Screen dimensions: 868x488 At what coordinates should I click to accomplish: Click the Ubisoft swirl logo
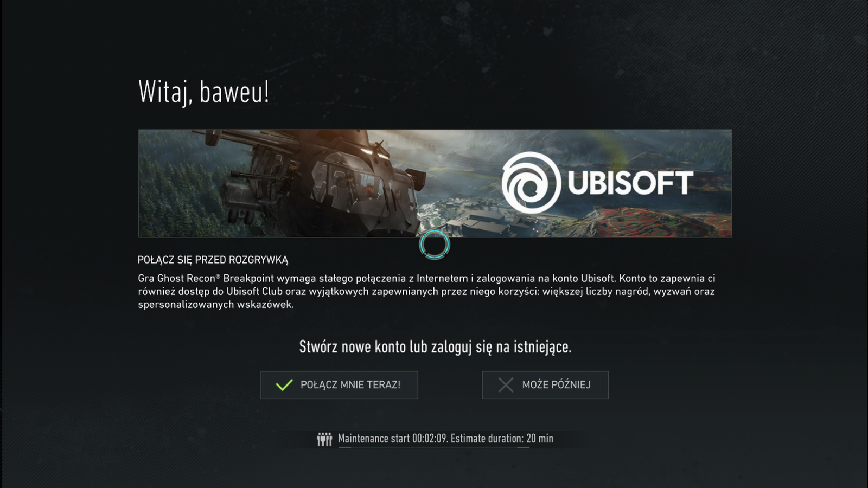tap(531, 182)
